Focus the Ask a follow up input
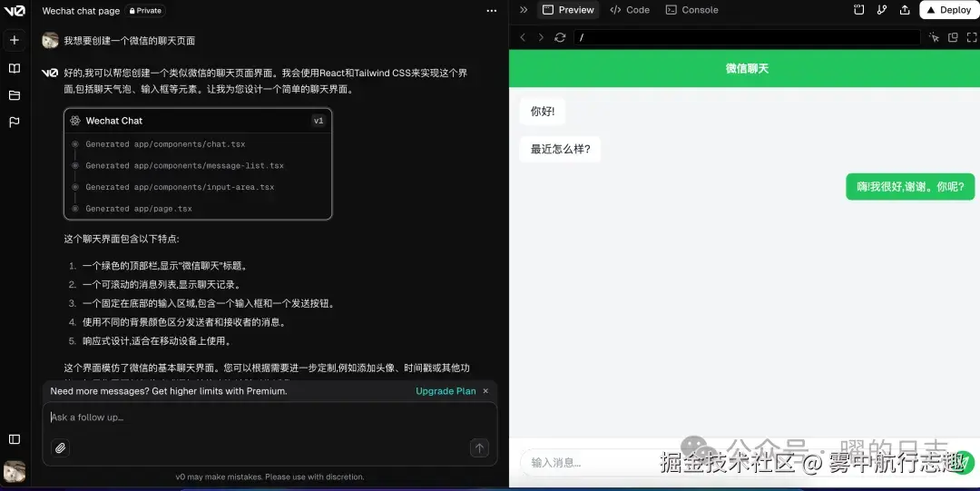The width and height of the screenshot is (980, 491). [x=269, y=417]
